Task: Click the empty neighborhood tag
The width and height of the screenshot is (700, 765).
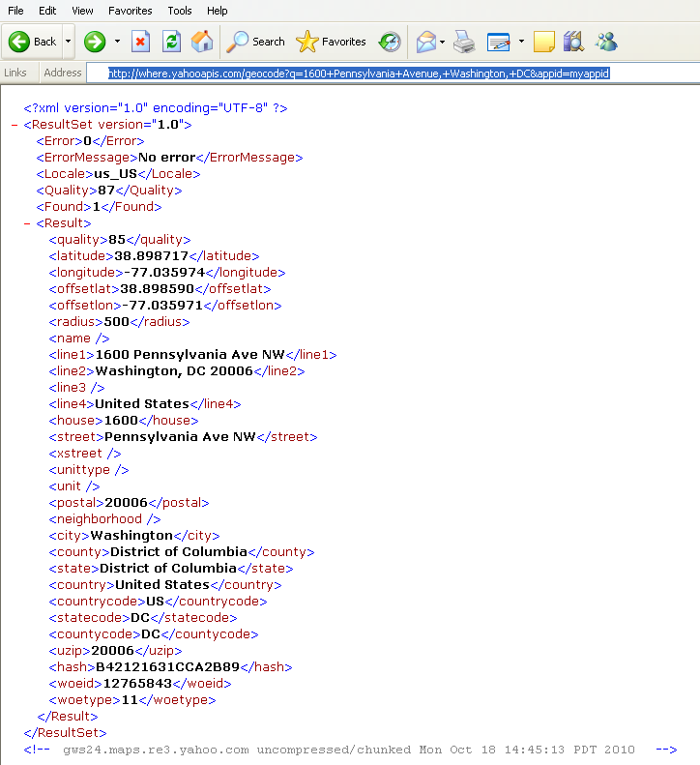Action: click(x=104, y=519)
